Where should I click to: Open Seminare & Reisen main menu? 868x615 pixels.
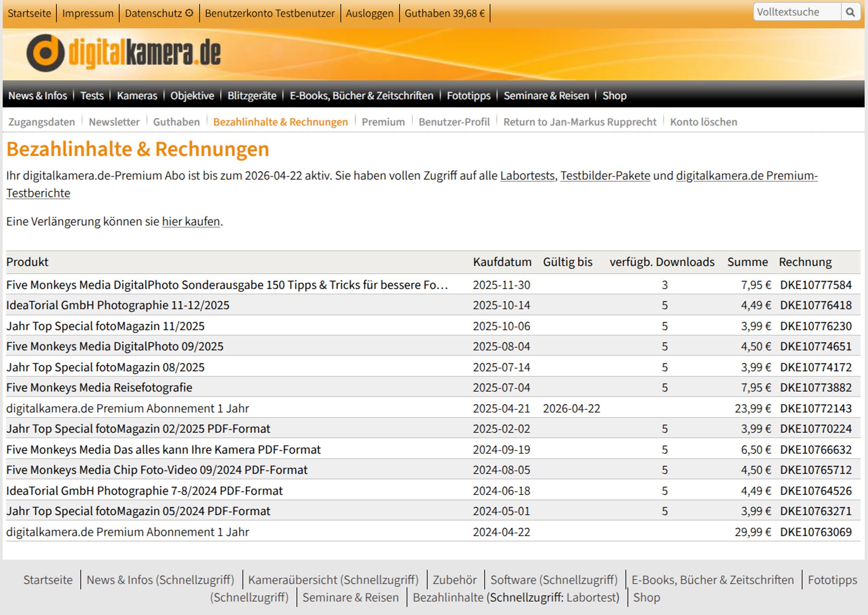click(546, 95)
